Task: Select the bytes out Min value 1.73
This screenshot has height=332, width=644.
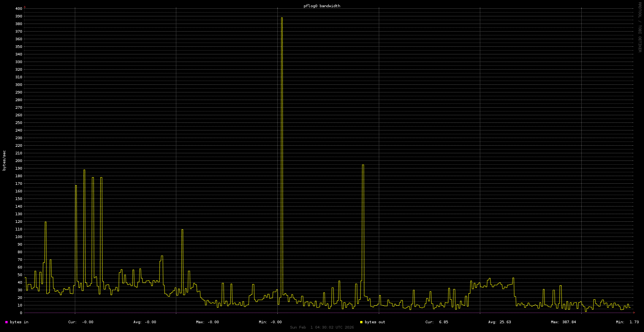Action: 634,322
